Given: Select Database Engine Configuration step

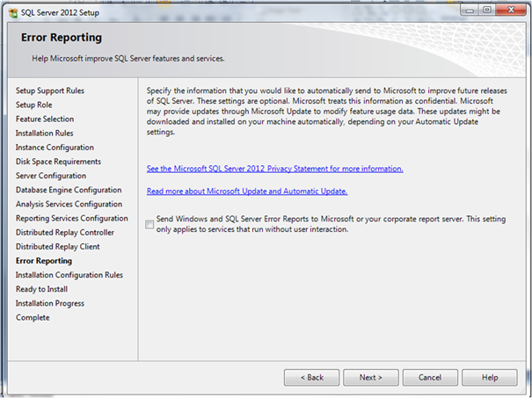Looking at the screenshot, I should (x=69, y=190).
